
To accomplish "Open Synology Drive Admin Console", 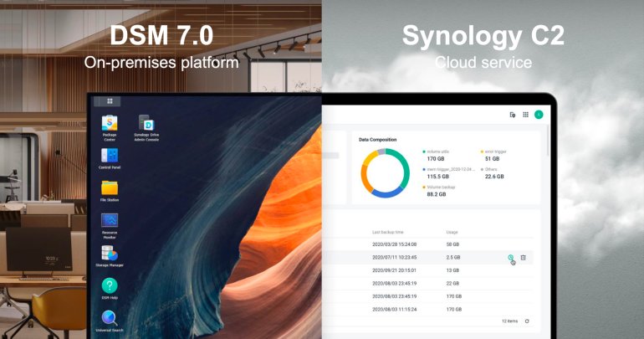I will pyautogui.click(x=146, y=125).
